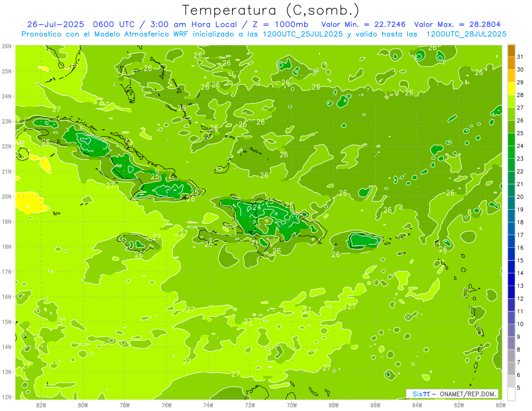Click the "22N" latitude axis label
This screenshot has height=411, width=532.
(x=7, y=146)
